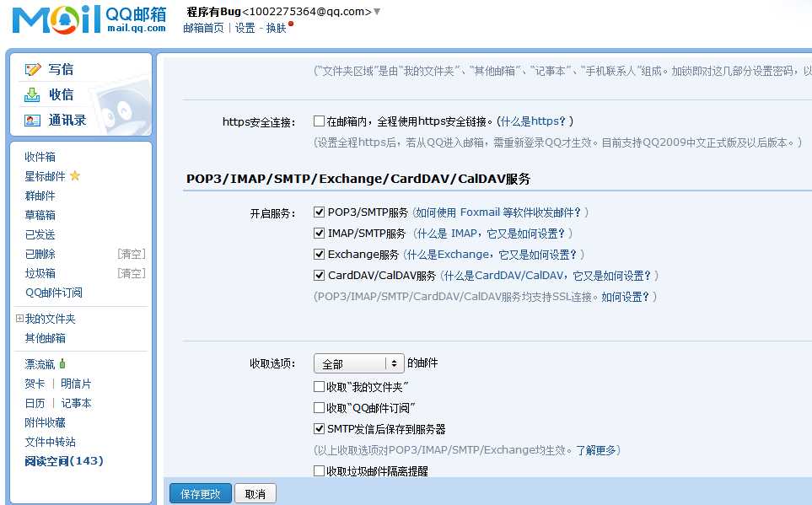Screen dimensions: 812x505
Task: Open 日历 in sidebar
Action: [35, 403]
